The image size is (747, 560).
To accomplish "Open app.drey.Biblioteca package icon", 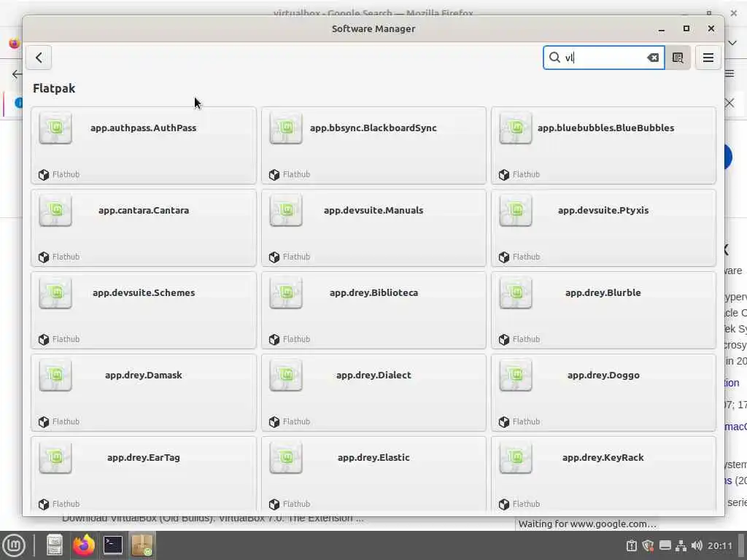I will (286, 292).
